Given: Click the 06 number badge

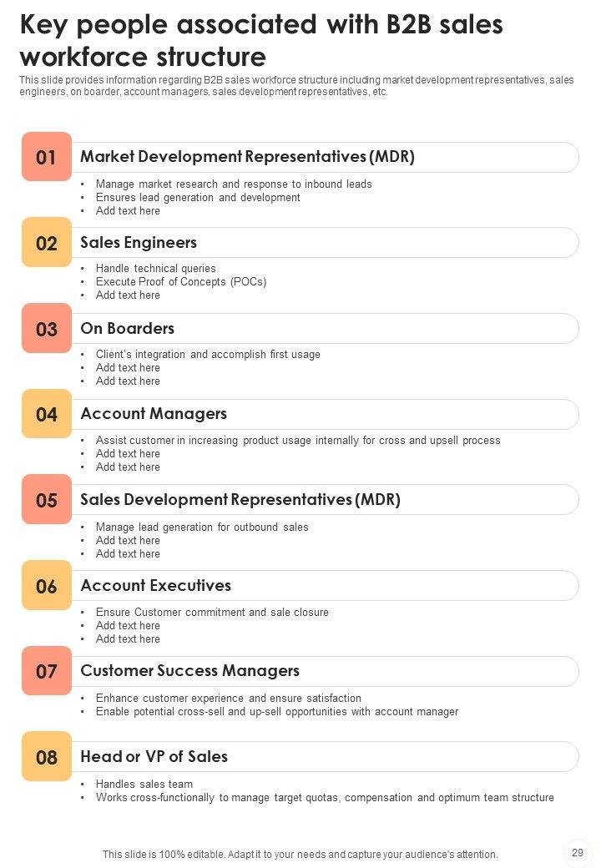Looking at the screenshot, I should (x=47, y=586).
